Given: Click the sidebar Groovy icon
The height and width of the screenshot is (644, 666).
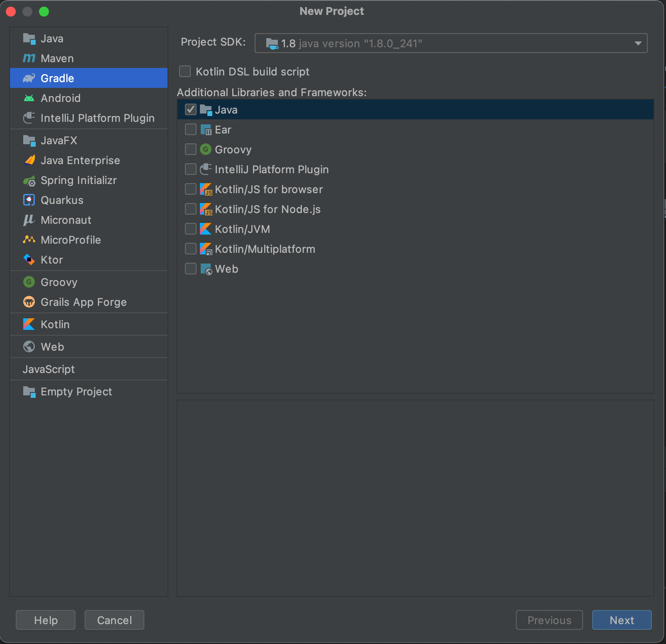Looking at the screenshot, I should (x=29, y=282).
